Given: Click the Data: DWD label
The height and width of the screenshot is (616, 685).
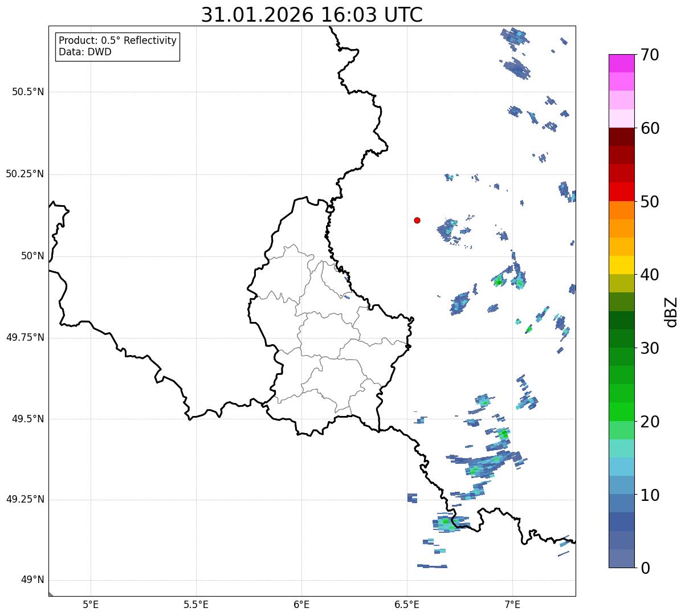Looking at the screenshot, I should [x=85, y=52].
